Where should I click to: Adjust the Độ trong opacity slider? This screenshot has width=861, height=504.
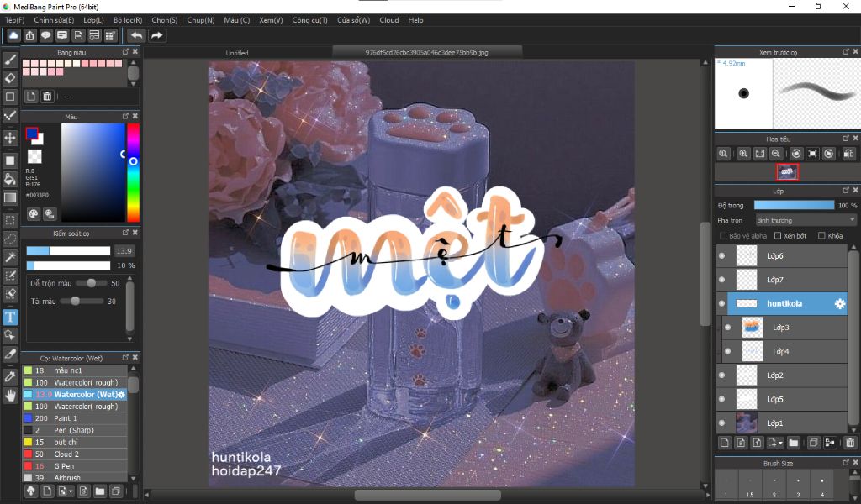pyautogui.click(x=794, y=205)
